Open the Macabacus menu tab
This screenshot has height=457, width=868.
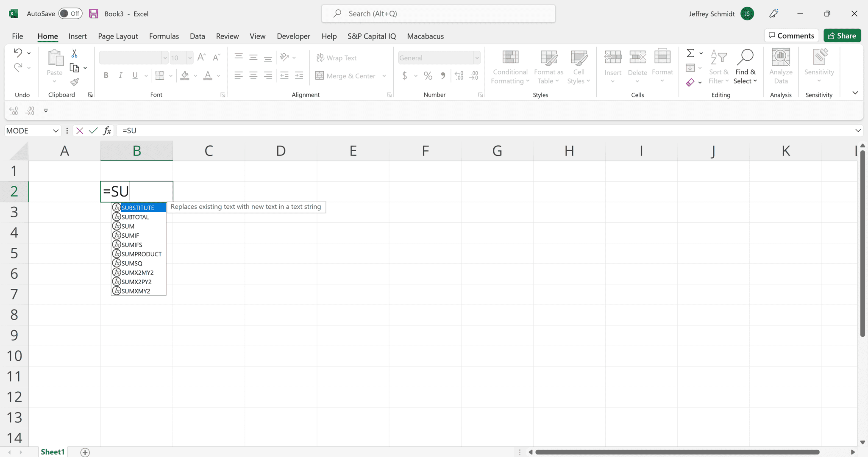coord(425,36)
